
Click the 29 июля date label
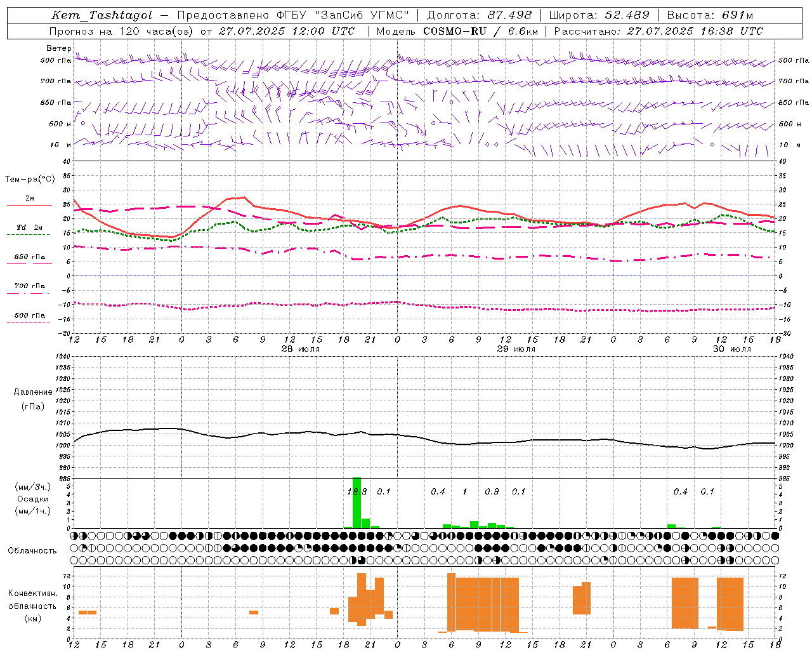coord(516,349)
